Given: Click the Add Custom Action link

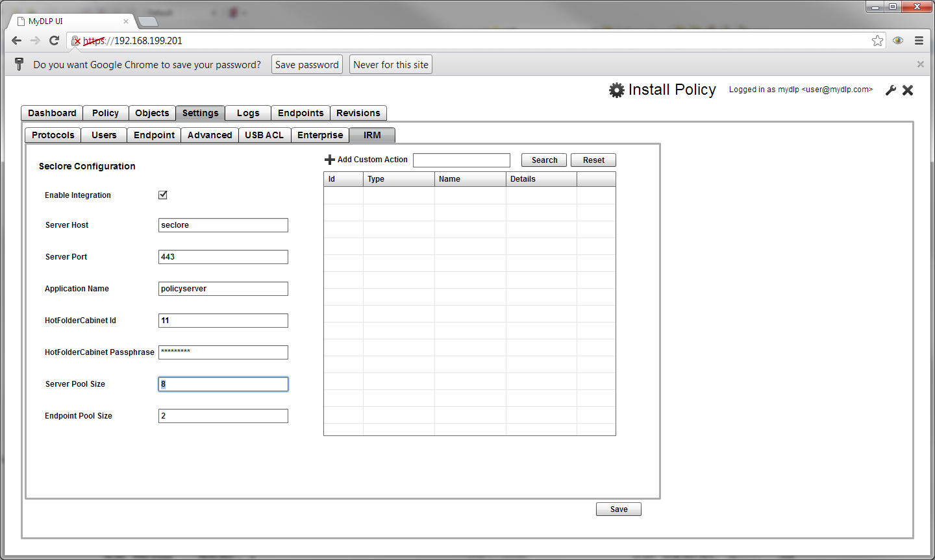Looking at the screenshot, I should pos(373,160).
